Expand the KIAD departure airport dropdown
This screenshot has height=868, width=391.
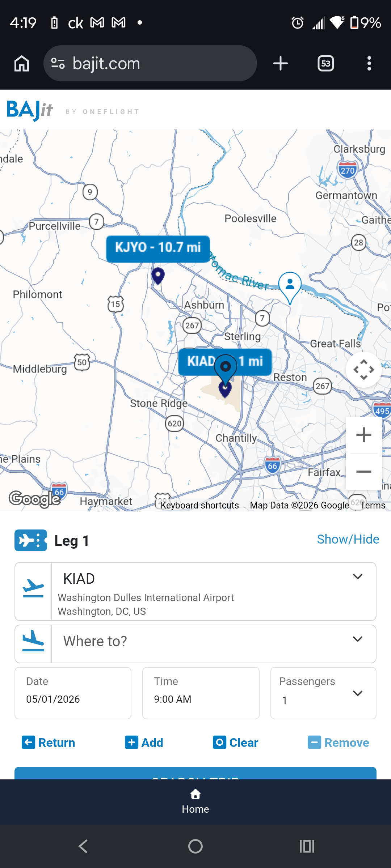coord(357,577)
